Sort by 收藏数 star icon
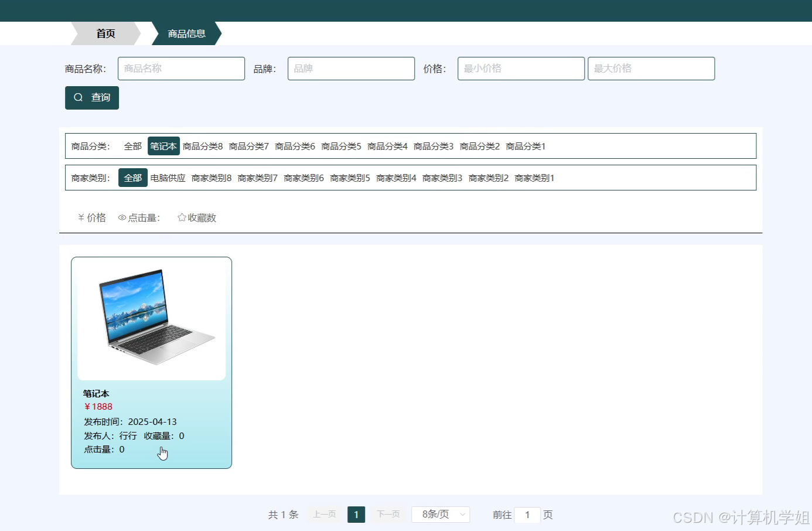The height and width of the screenshot is (531, 812). point(182,217)
